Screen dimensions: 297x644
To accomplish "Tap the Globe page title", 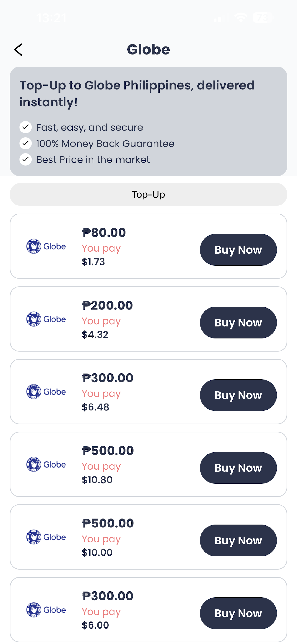I will [148, 49].
